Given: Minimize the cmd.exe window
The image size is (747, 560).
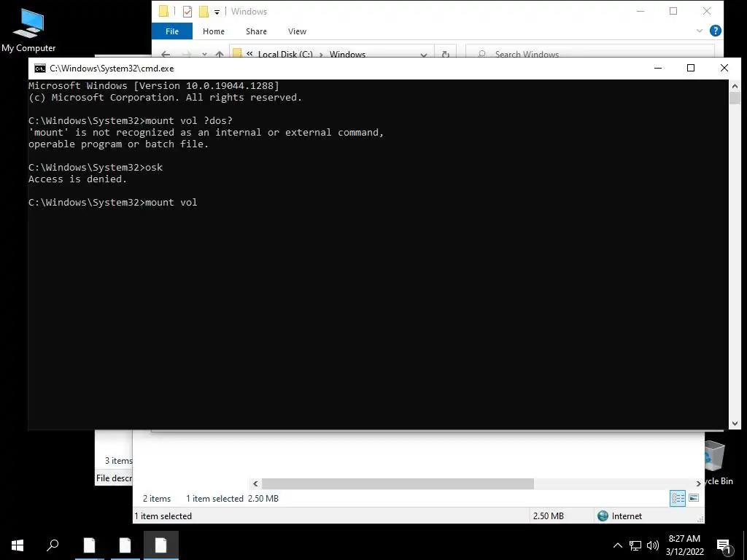Looking at the screenshot, I should tap(658, 68).
